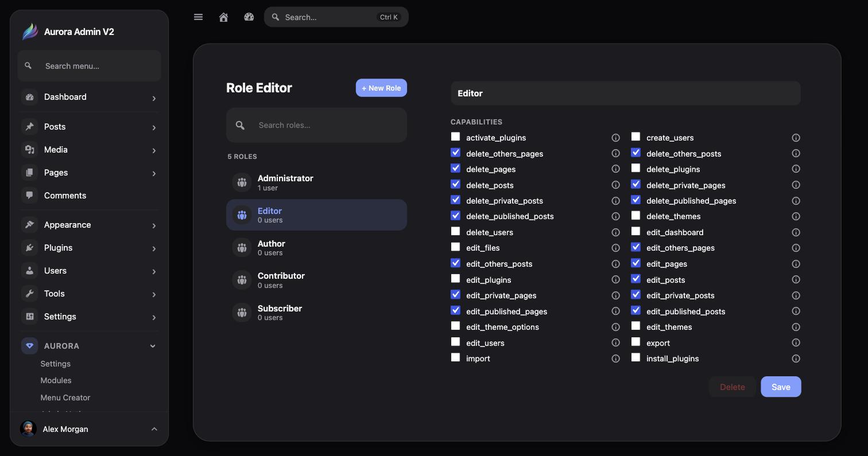Toggle the edit_theme_options checkbox
Screen dimensions: 868x456
(455, 326)
